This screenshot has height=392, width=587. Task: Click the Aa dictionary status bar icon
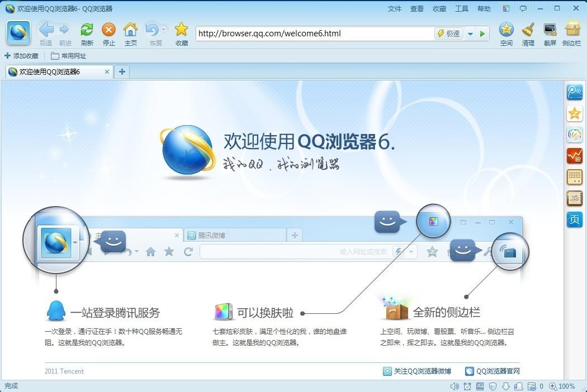coord(480,386)
